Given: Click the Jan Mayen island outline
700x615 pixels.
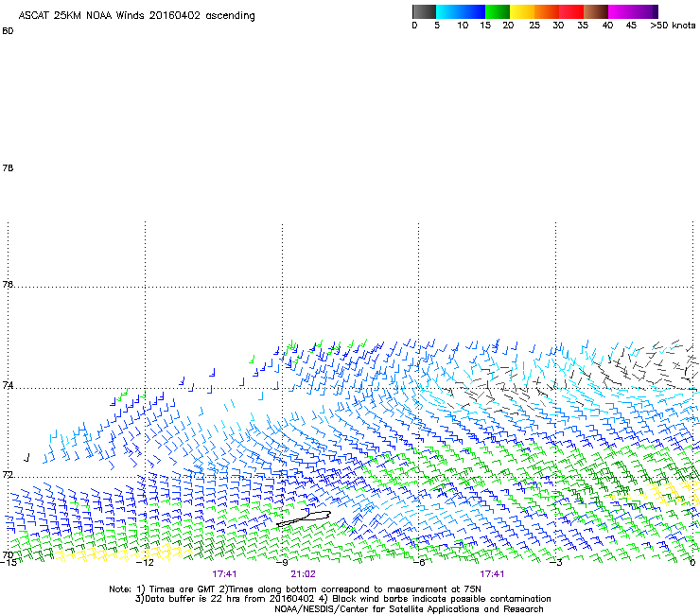Looking at the screenshot, I should [x=304, y=518].
